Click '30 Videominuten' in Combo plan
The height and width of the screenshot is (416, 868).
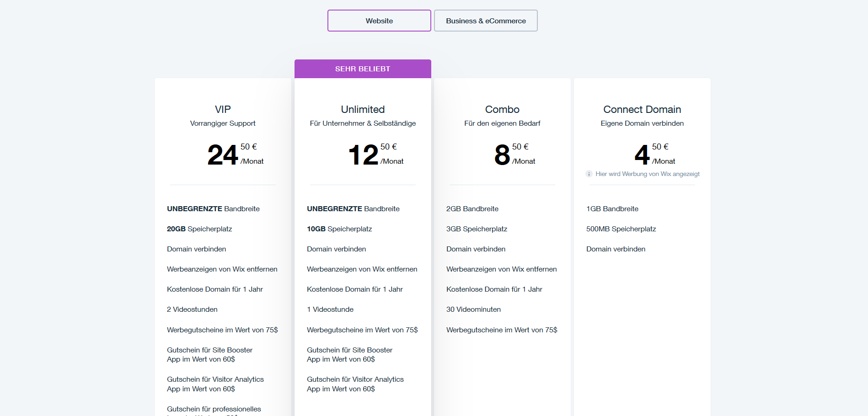click(473, 309)
